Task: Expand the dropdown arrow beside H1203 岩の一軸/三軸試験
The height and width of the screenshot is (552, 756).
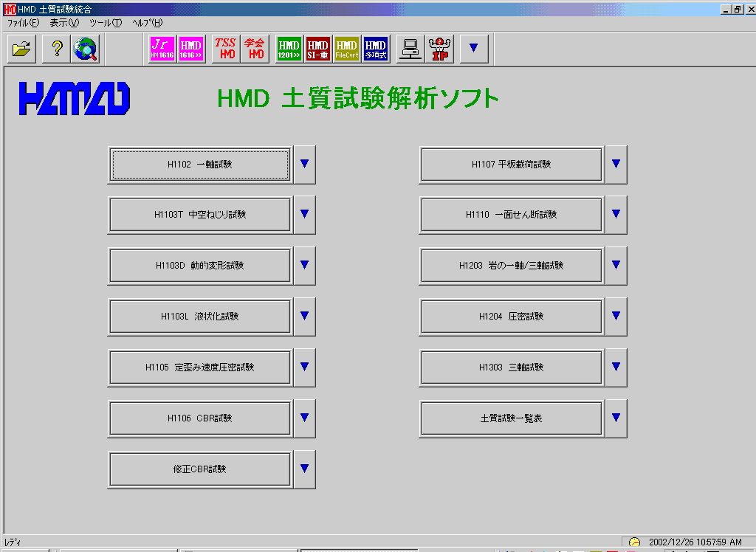Action: (616, 266)
